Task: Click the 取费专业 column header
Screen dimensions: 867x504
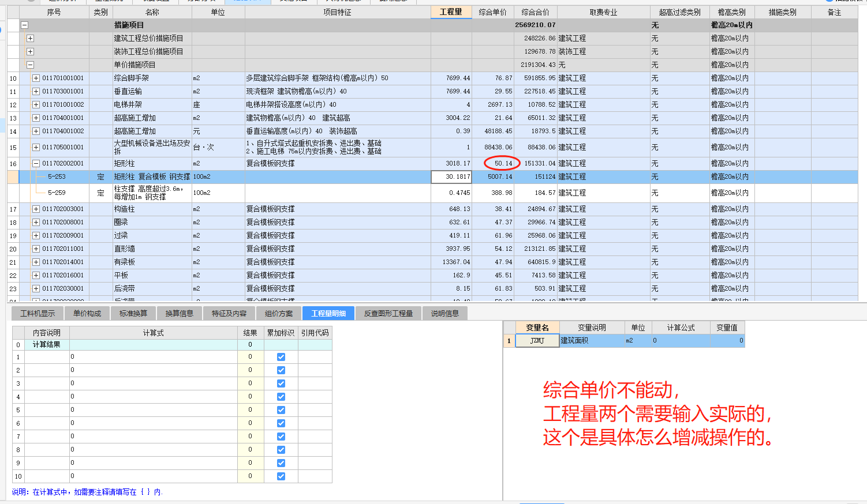Action: pos(604,12)
